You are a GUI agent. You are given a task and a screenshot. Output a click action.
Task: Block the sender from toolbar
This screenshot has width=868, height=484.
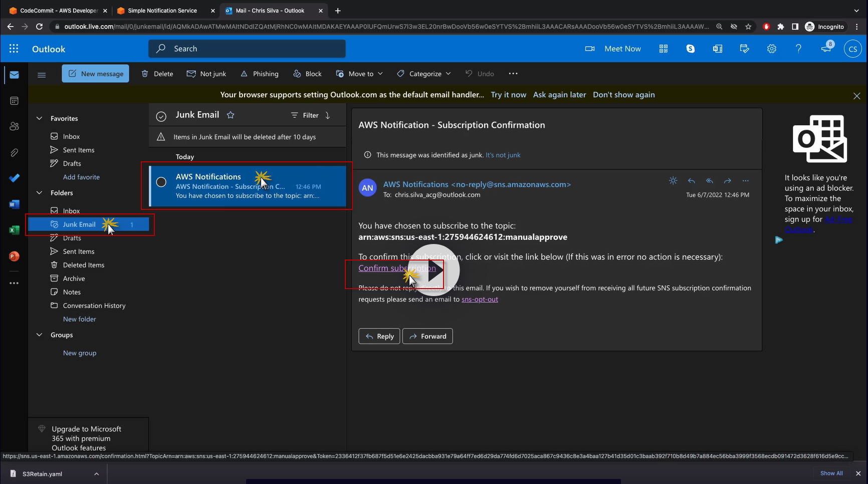308,74
